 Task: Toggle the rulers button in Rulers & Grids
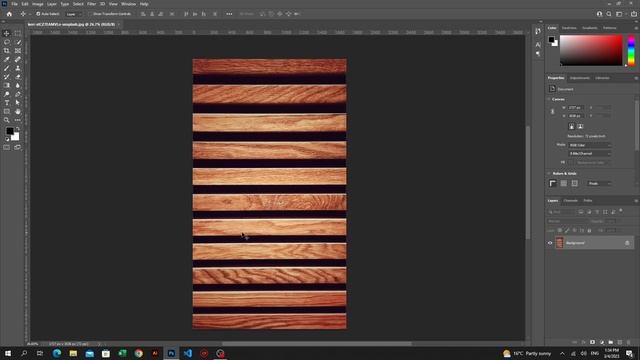(x=553, y=183)
